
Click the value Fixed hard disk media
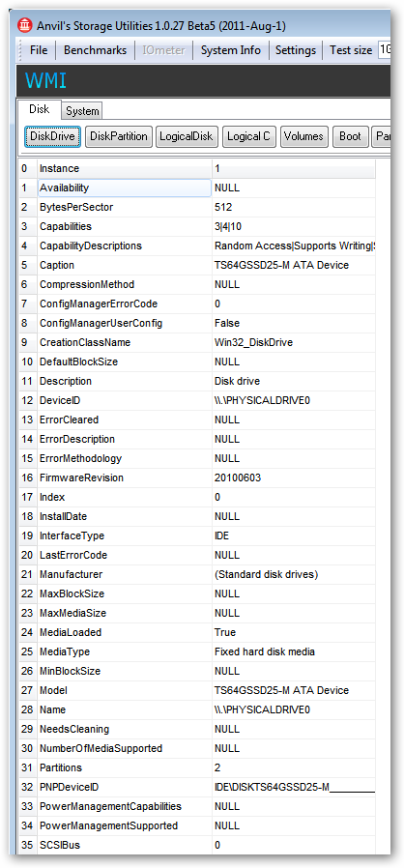pyautogui.click(x=265, y=651)
